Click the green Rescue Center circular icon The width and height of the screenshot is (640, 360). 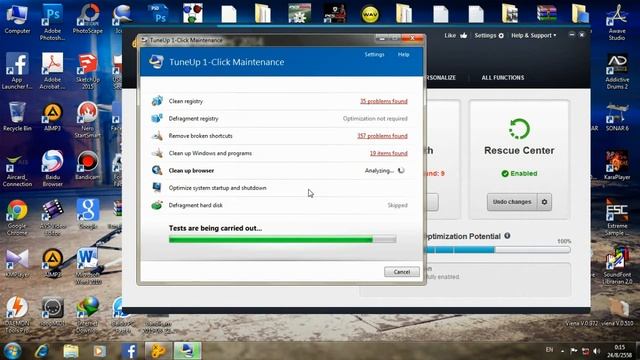tap(519, 129)
